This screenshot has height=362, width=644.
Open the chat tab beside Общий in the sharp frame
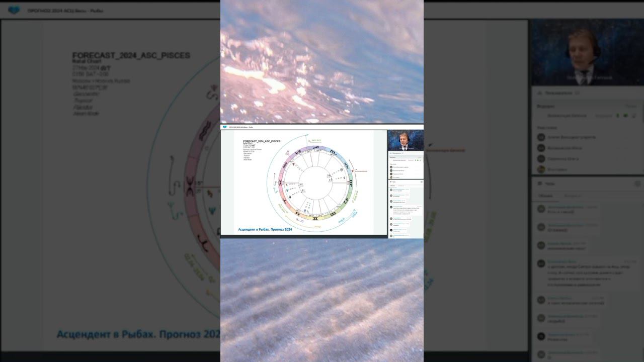tap(400, 186)
